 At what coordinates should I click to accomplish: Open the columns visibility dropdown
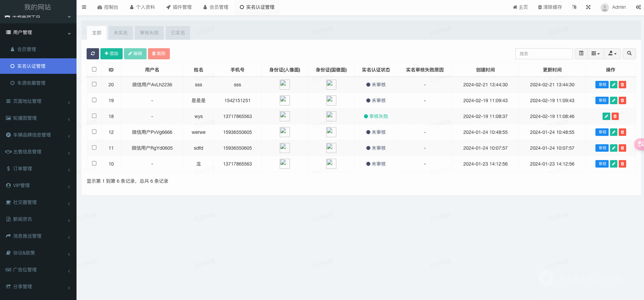[x=595, y=54]
